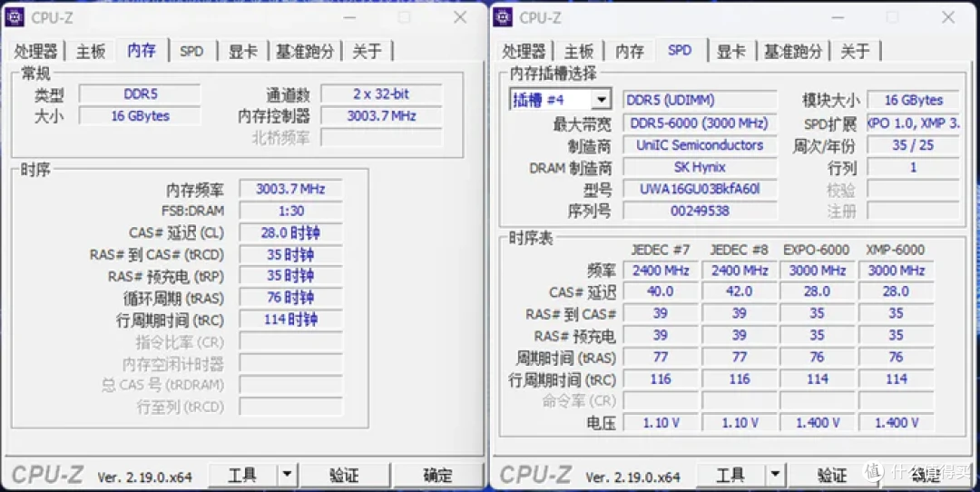
Task: Click the 工具 button in the left window
Action: coord(242,476)
